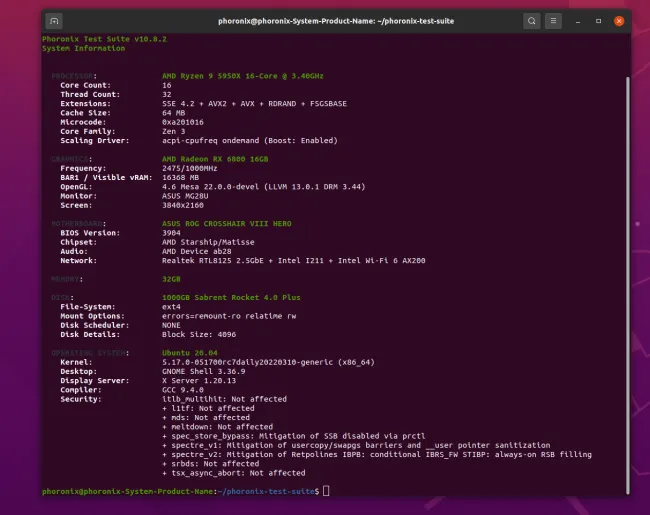Image resolution: width=650 pixels, height=515 pixels.
Task: Click audio value 'AMD Device ab28'
Action: coord(196,251)
